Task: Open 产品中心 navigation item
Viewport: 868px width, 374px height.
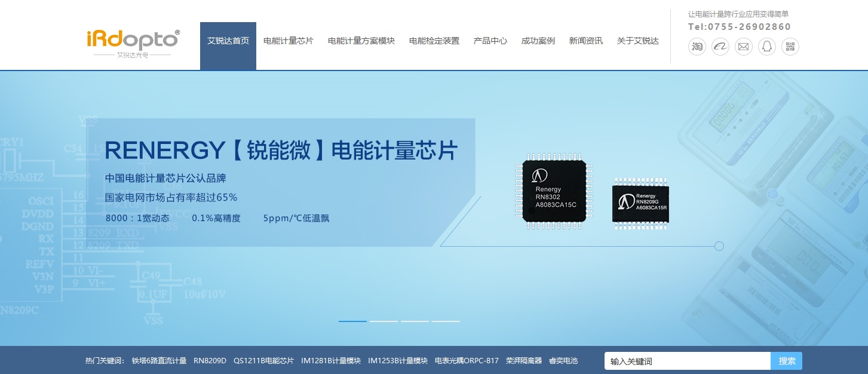Action: click(x=490, y=41)
